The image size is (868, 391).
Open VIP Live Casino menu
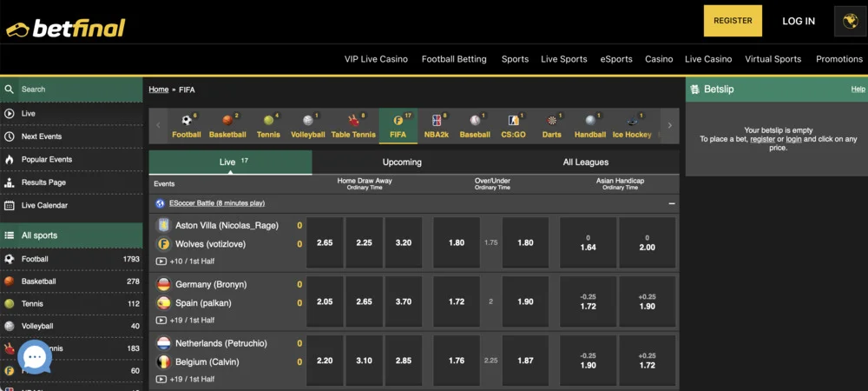pyautogui.click(x=376, y=59)
